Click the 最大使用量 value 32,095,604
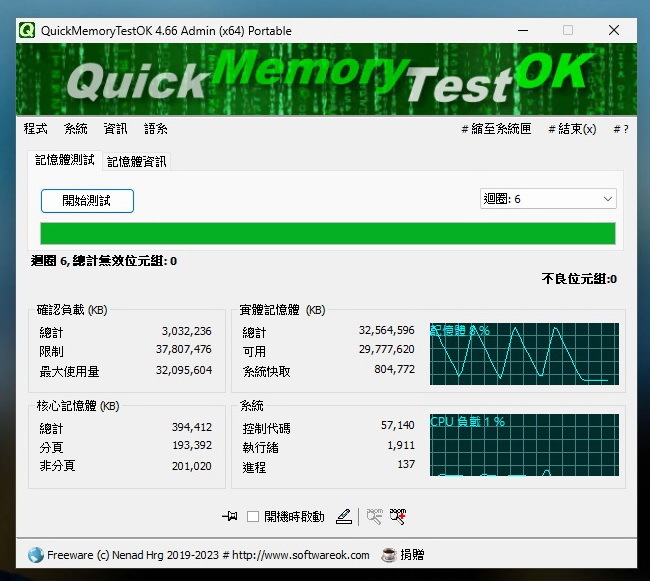Screen dimensions: 650x581 [x=184, y=370]
